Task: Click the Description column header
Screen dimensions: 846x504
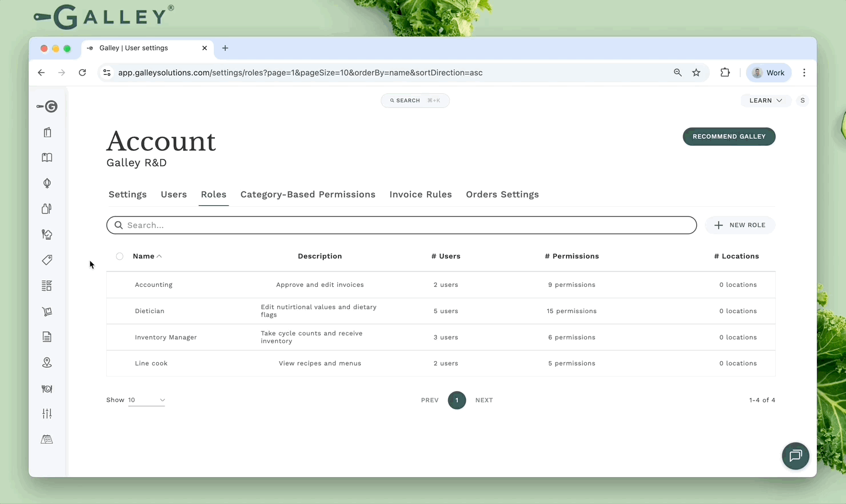Action: [320, 256]
